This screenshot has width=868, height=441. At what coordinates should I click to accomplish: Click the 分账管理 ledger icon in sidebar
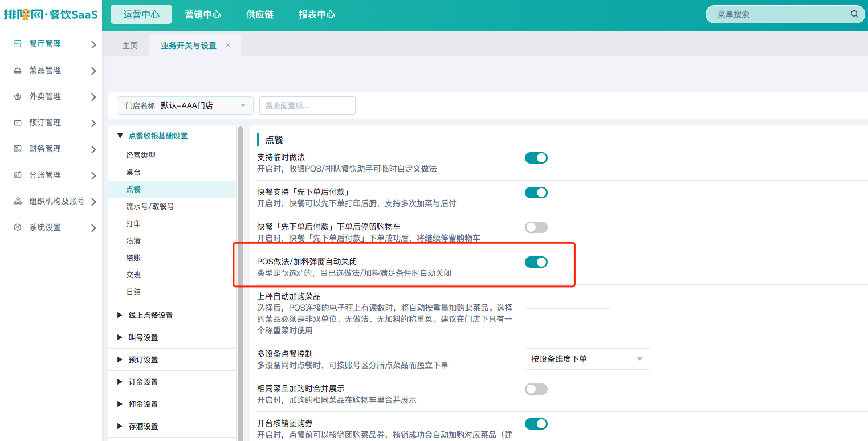point(18,175)
